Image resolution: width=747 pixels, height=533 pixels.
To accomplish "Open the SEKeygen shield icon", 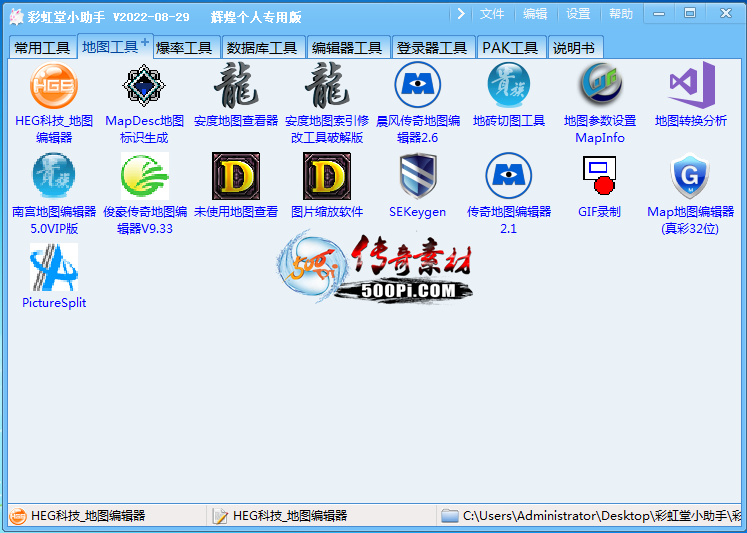I will pyautogui.click(x=418, y=176).
